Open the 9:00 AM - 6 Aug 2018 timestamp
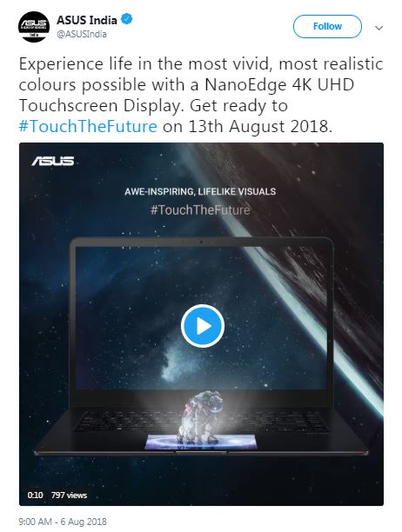Image resolution: width=402 pixels, height=532 pixels. point(63,522)
